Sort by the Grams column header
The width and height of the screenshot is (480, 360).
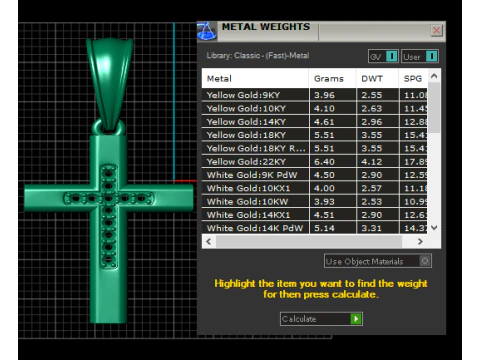click(x=332, y=79)
